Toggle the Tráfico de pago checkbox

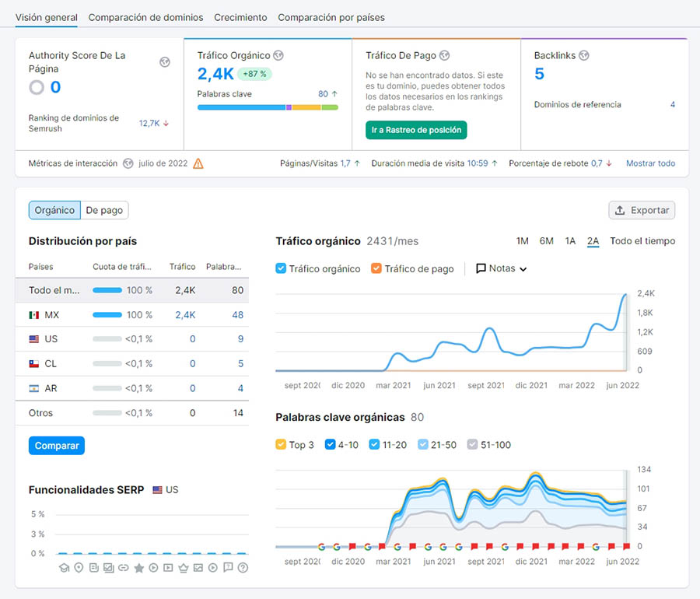[x=376, y=268]
